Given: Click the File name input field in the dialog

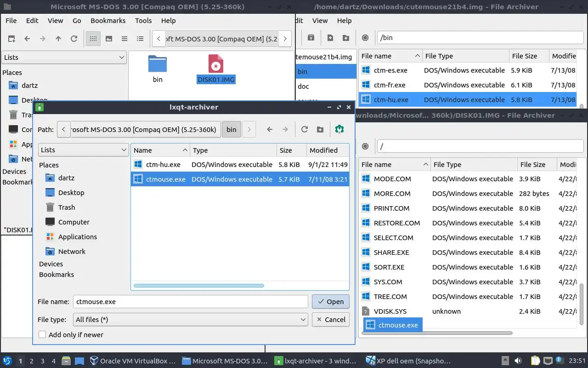Looking at the screenshot, I should [x=191, y=302].
